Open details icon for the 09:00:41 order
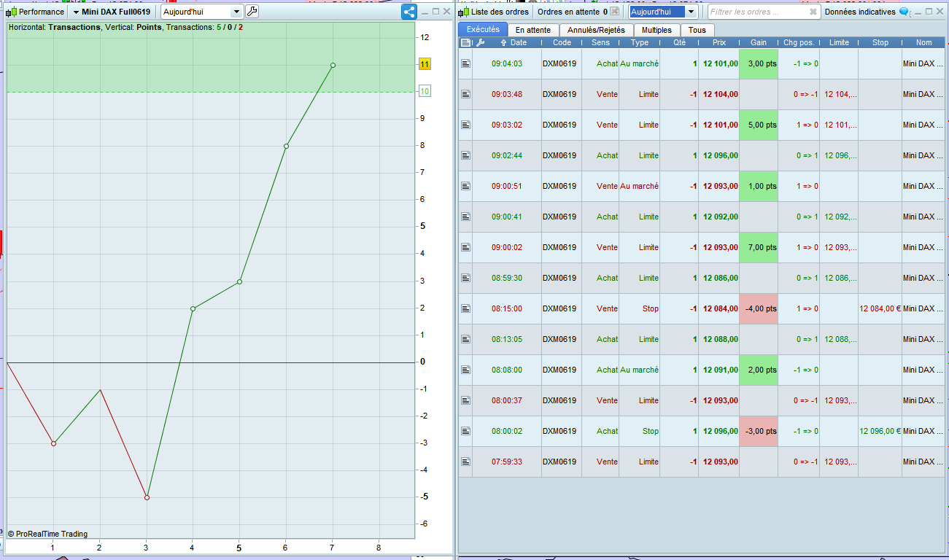Screen dimensions: 949x560 [x=465, y=217]
